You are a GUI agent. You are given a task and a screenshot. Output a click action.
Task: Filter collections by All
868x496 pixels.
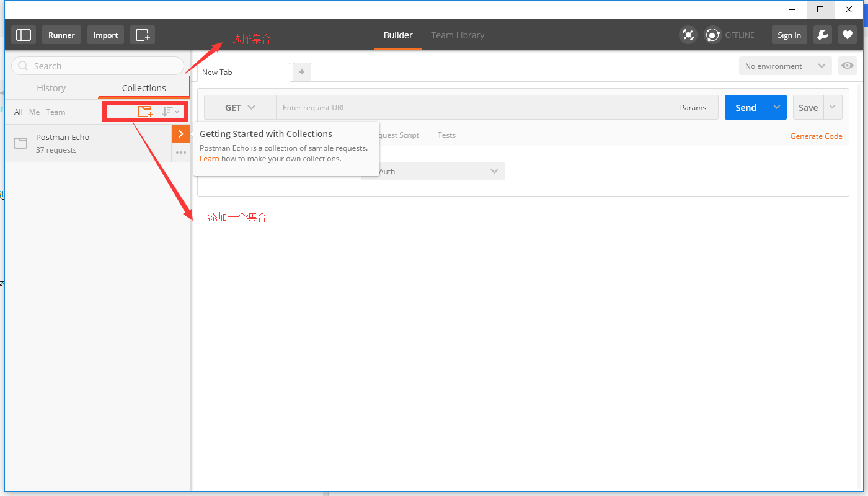(19, 112)
